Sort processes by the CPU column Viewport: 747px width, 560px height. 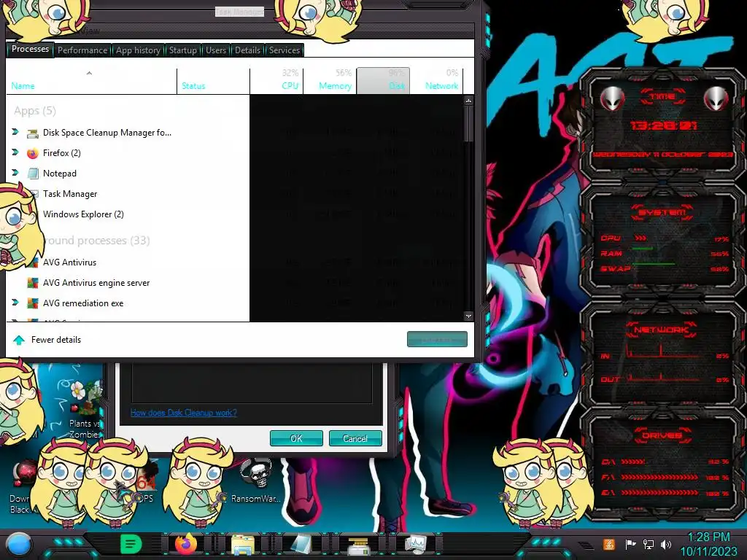(276, 82)
